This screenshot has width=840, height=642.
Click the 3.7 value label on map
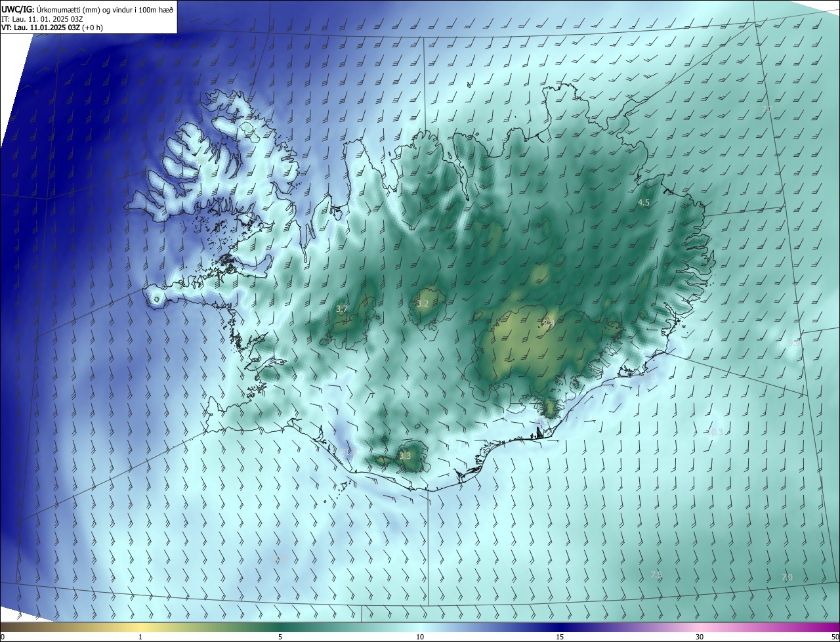(x=342, y=309)
